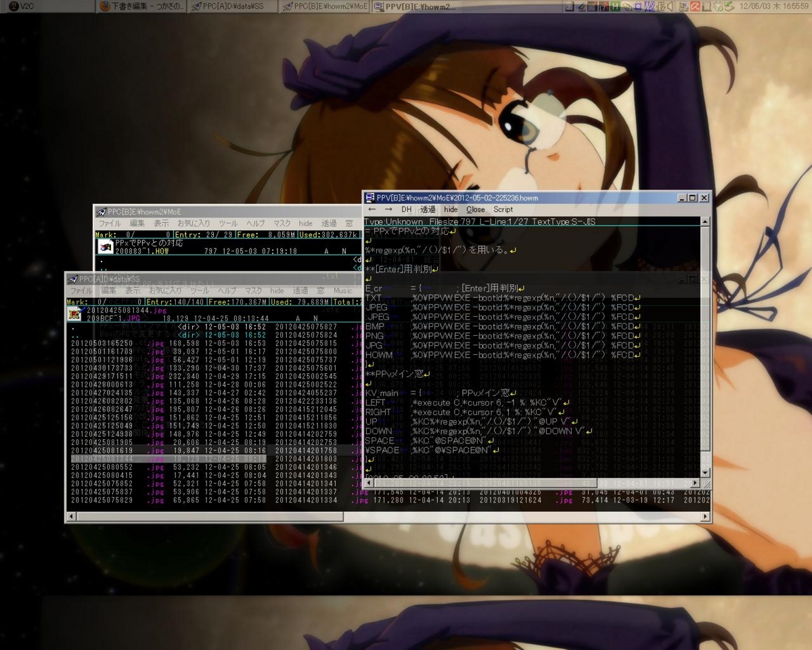This screenshot has width=812, height=650.
Task: Click PPV vertical scrollbar down arrow
Action: [705, 473]
